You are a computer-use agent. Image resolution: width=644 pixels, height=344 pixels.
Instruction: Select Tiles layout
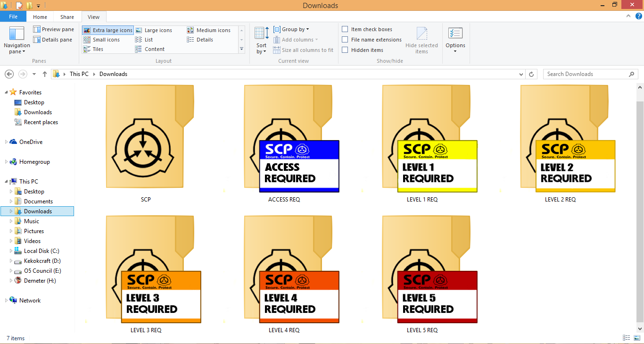(93, 49)
